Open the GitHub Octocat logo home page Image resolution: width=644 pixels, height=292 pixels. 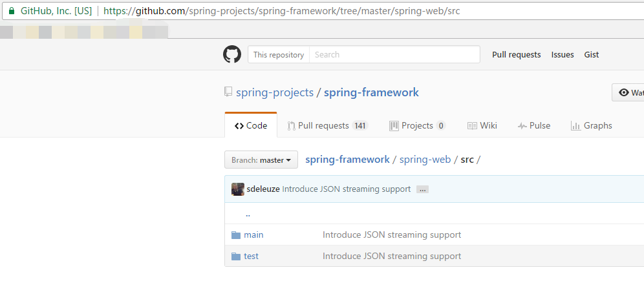point(232,54)
